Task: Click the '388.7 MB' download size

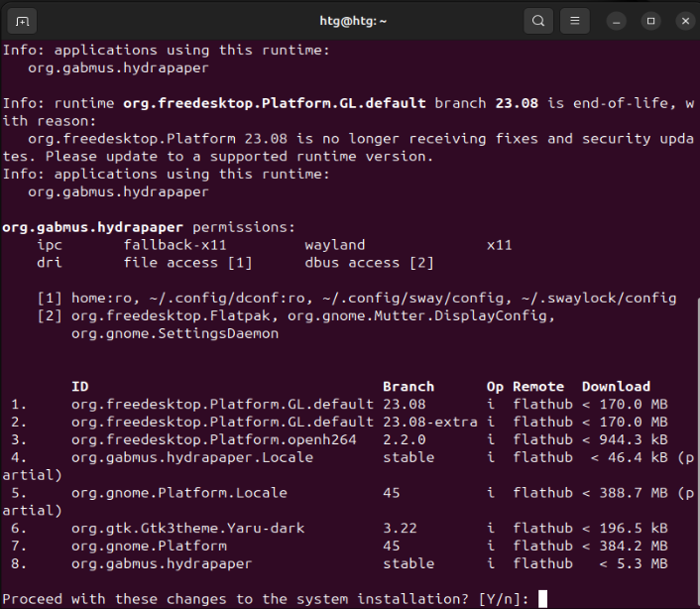Action: (634, 493)
